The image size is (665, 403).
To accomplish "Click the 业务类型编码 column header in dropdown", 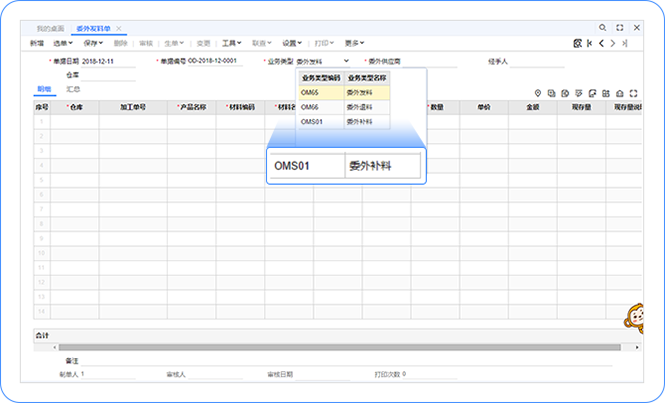I will (x=321, y=78).
